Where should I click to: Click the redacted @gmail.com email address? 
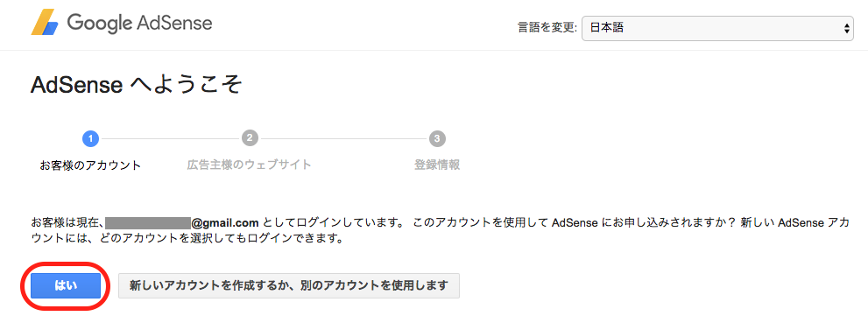pos(182,223)
